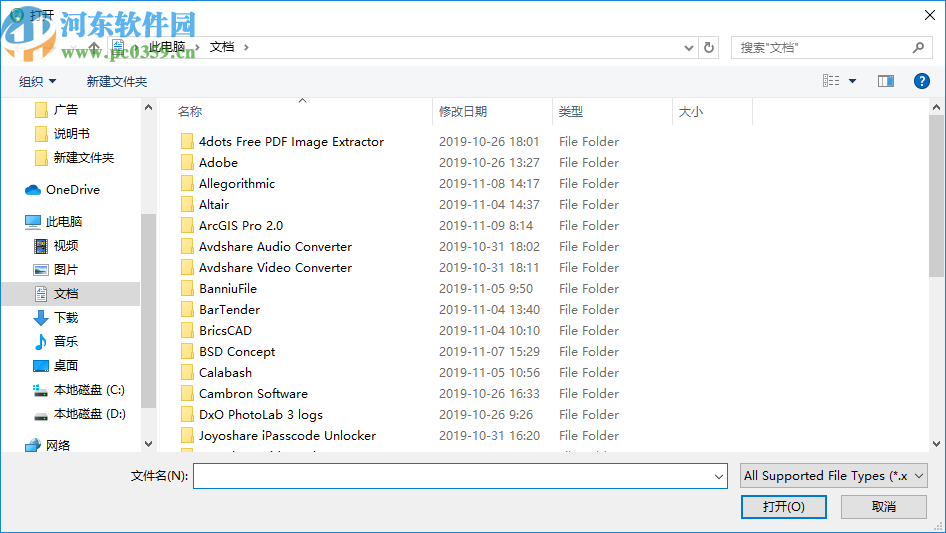Click the 网络 network icon
The height and width of the screenshot is (533, 946).
tap(33, 445)
